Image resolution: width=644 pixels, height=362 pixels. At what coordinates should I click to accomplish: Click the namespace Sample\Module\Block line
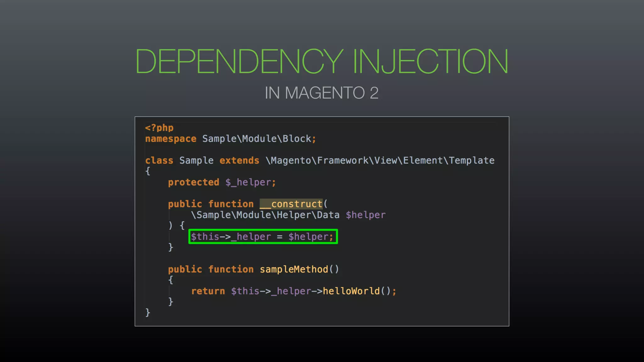230,139
